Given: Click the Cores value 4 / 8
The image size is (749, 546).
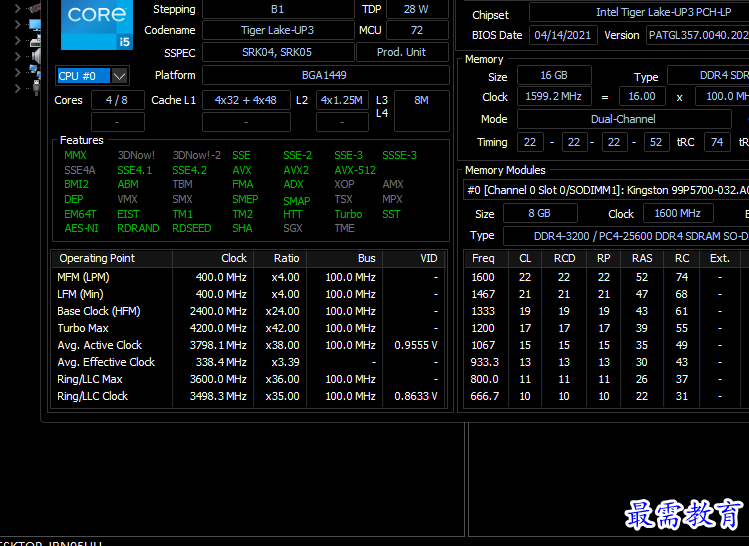Looking at the screenshot, I should pos(118,100).
